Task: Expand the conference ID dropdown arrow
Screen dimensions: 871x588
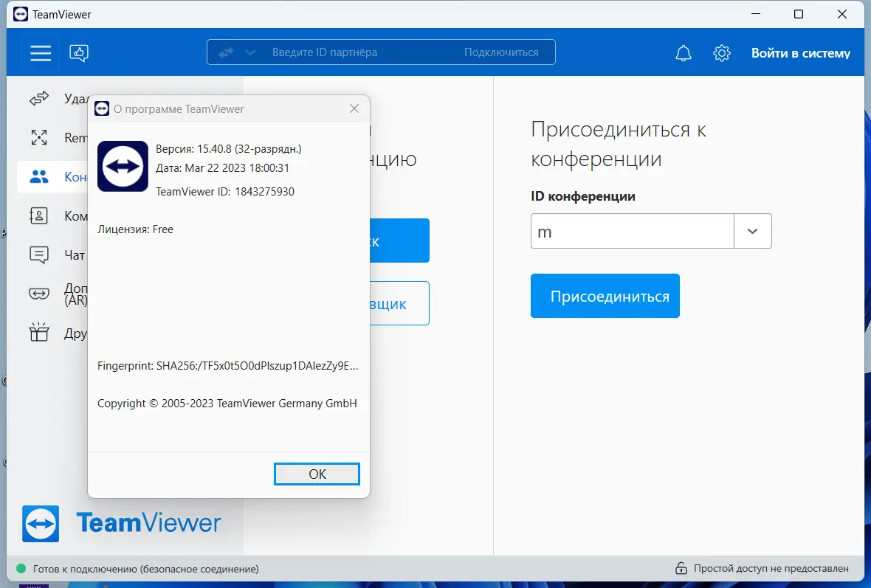Action: pyautogui.click(x=753, y=231)
